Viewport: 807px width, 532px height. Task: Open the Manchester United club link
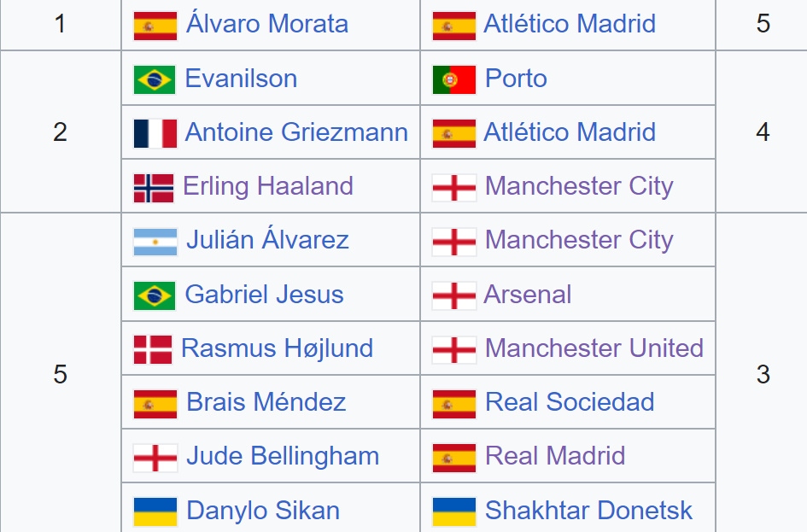click(x=594, y=348)
